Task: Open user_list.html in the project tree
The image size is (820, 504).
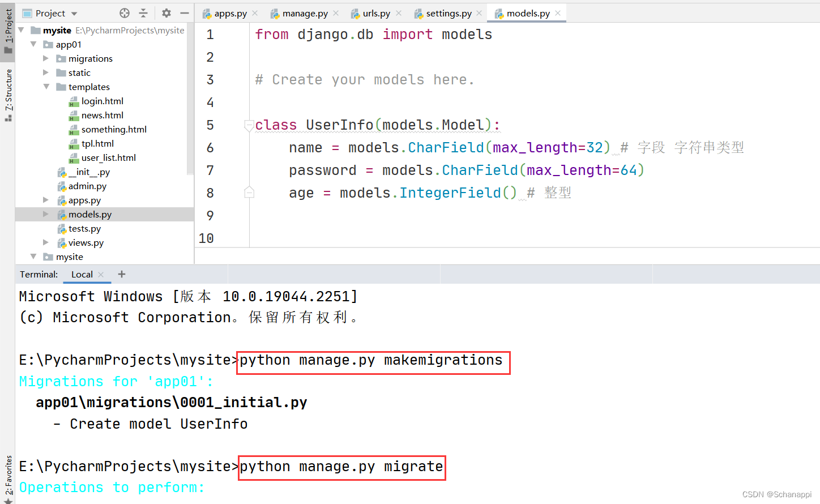Action: [109, 157]
